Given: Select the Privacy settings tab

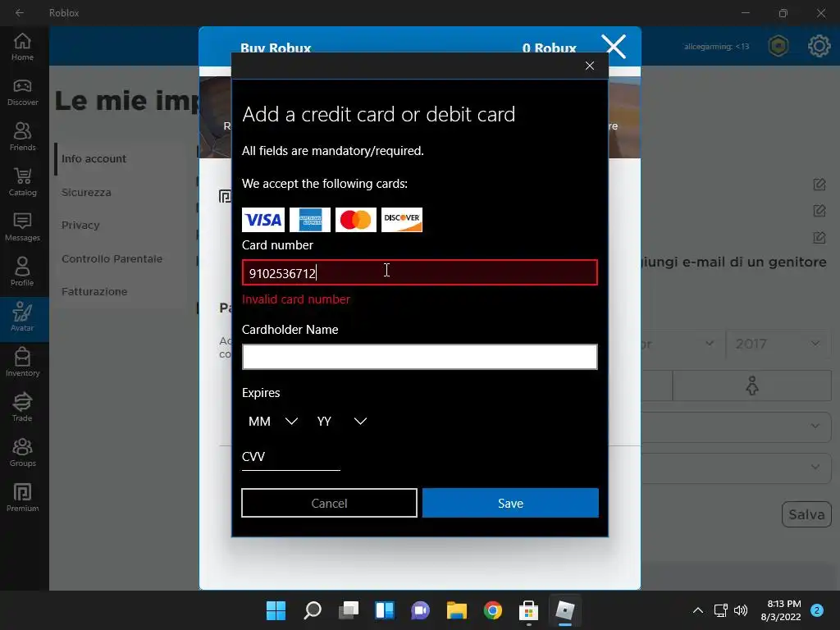Looking at the screenshot, I should point(80,225).
